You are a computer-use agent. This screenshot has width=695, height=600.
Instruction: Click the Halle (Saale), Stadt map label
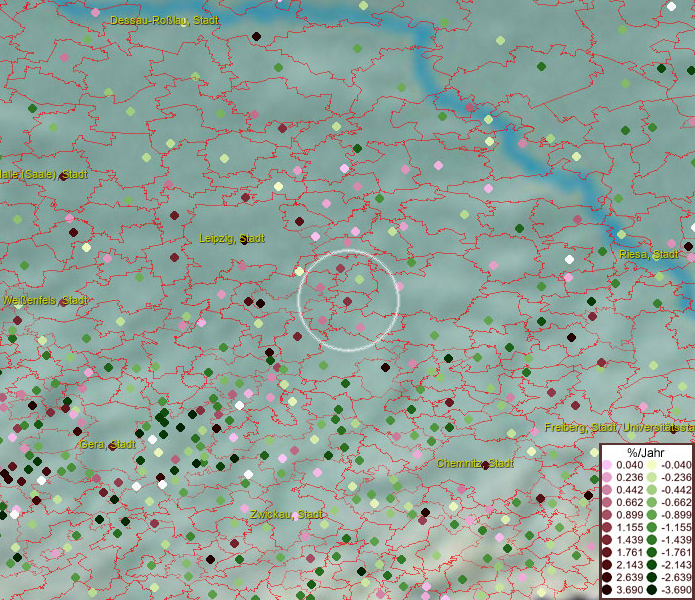(x=43, y=174)
